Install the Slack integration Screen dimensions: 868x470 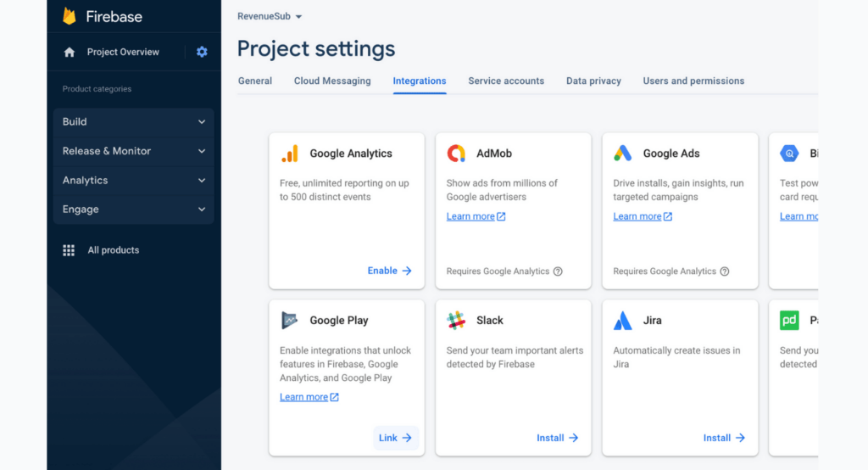pos(558,438)
